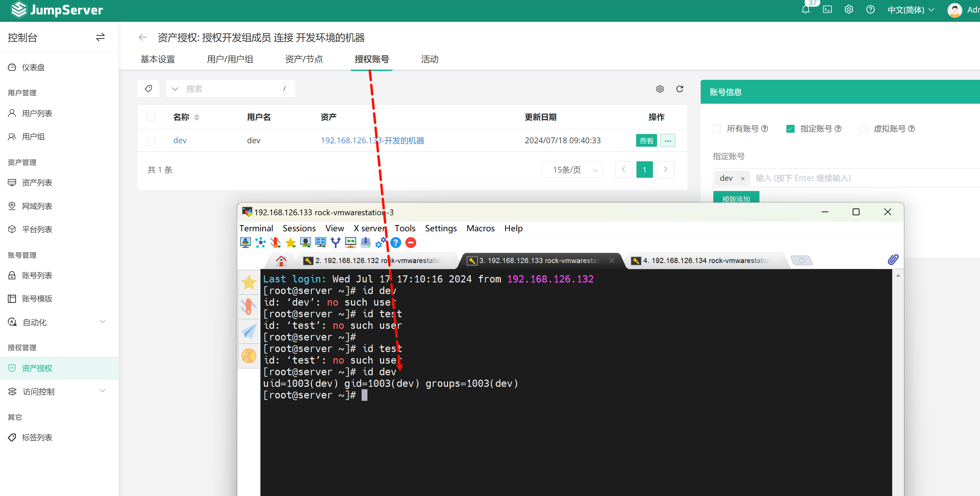Screen dimensions: 980x496
Task: Click the MobaXterm home tab icon
Action: (x=281, y=261)
